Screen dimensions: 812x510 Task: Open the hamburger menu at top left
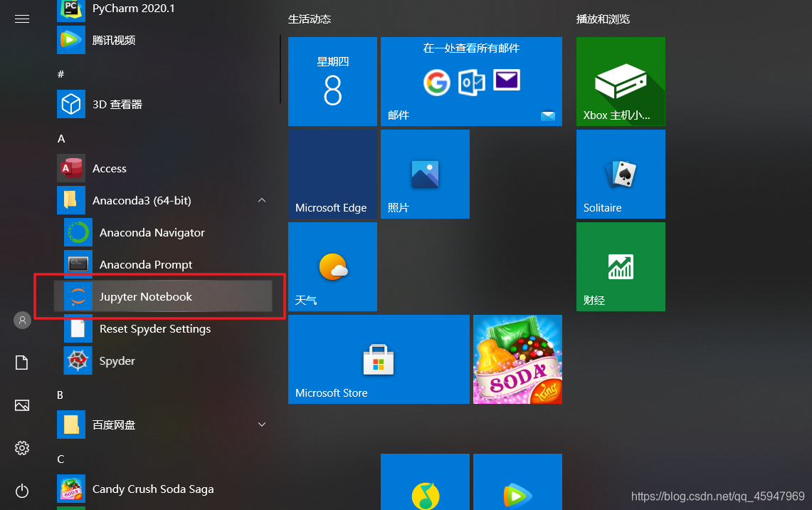click(x=22, y=19)
